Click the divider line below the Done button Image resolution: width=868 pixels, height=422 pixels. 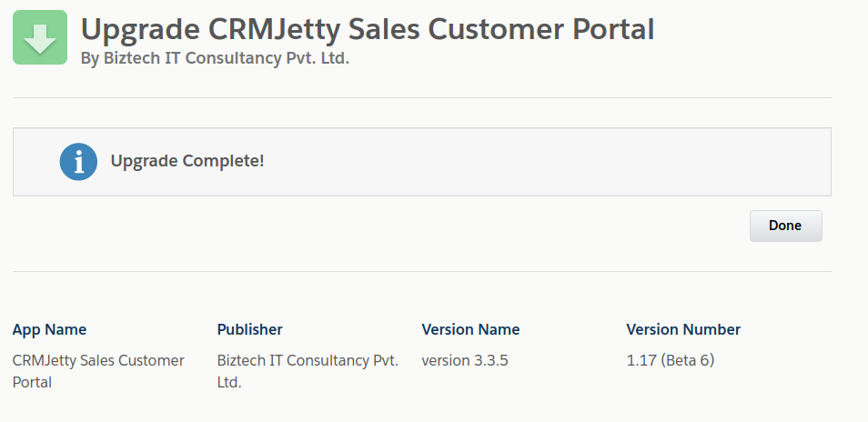click(x=422, y=271)
